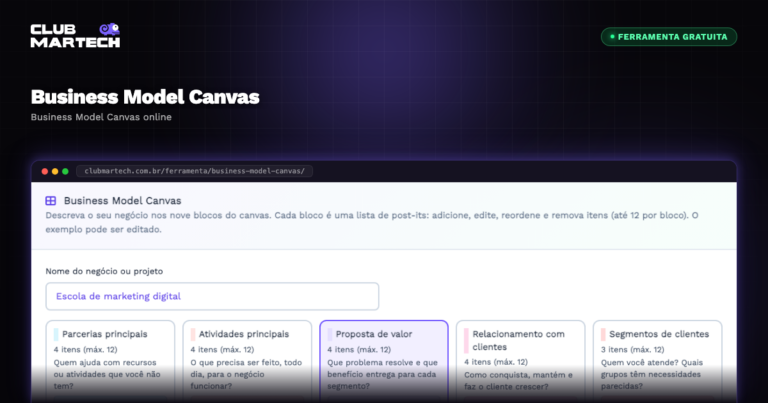Click the label Nome do negócio ou projeto
This screenshot has height=403, width=768.
click(x=104, y=271)
